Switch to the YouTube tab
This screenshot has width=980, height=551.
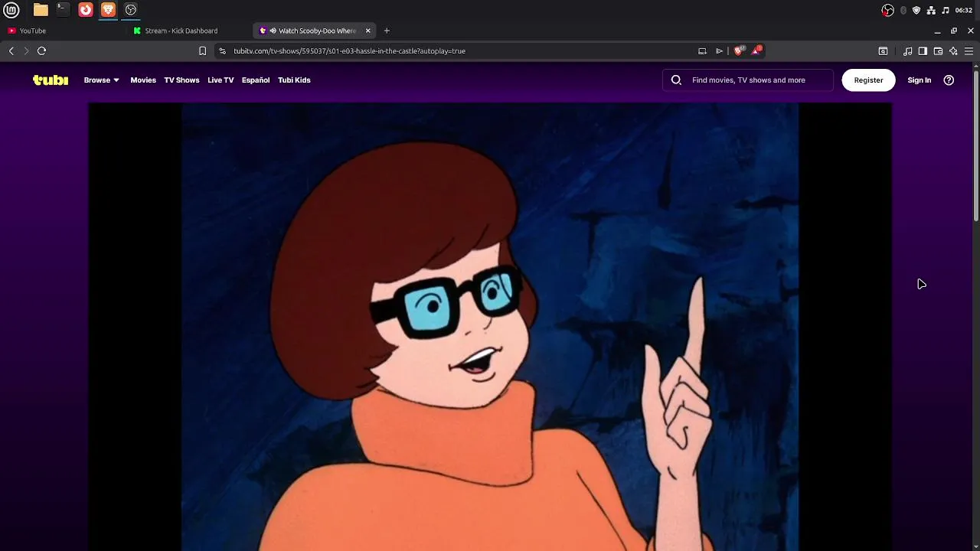[63, 31]
